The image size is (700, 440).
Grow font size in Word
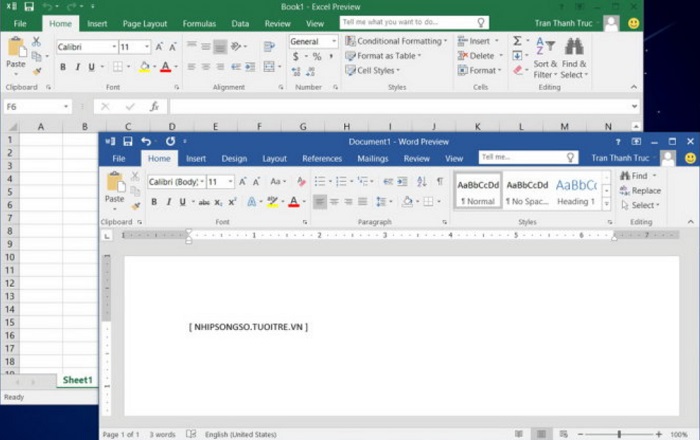click(242, 182)
